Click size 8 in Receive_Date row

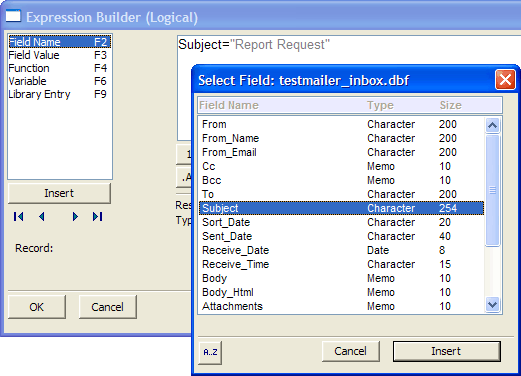442,250
